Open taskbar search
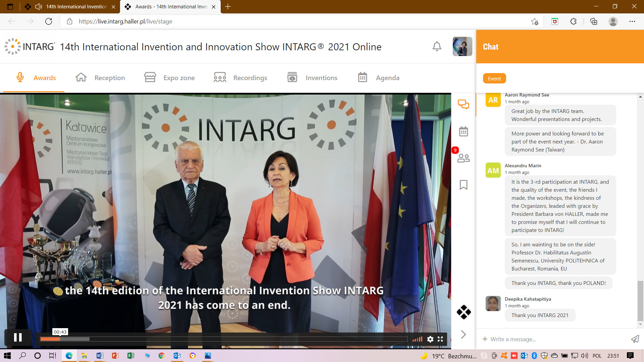 pos(22,356)
